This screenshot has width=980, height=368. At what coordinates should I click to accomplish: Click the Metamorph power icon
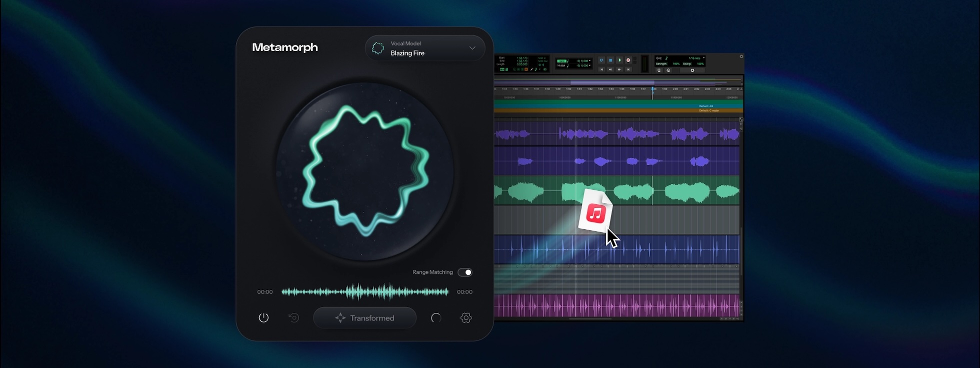pos(263,318)
